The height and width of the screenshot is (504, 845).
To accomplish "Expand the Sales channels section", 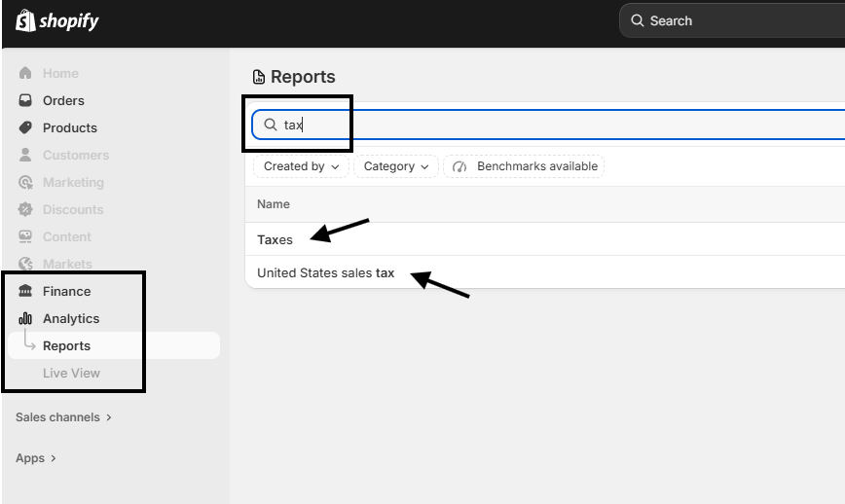I will tap(64, 417).
